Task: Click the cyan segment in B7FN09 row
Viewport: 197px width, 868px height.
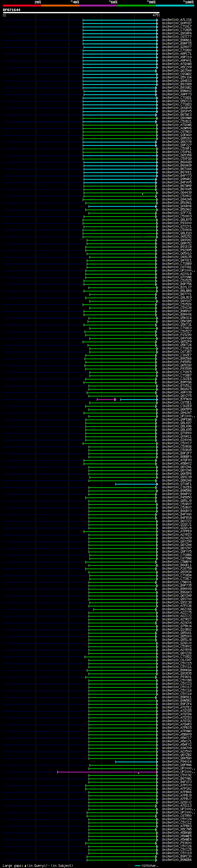Action: tap(139, 399)
